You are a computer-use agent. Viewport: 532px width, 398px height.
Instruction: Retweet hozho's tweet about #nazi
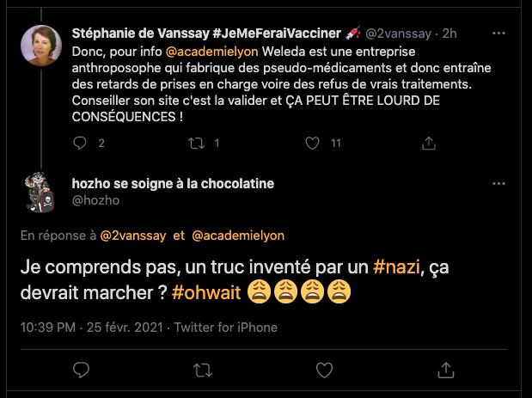(x=203, y=370)
